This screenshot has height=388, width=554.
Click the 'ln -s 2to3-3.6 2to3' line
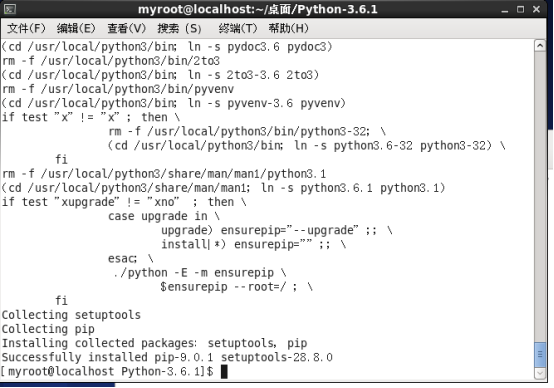(160, 75)
